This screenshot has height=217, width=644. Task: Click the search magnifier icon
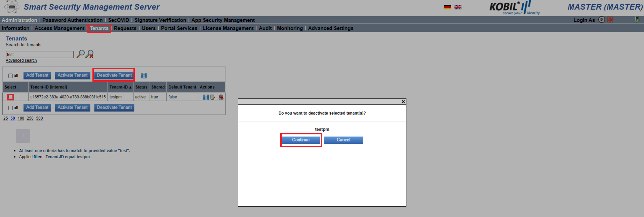(x=80, y=54)
